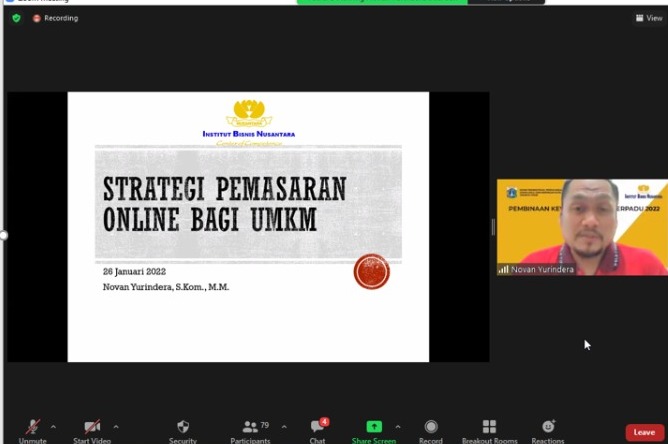Click signal strength icon on Novan's video
The image size is (668, 444).
(504, 269)
